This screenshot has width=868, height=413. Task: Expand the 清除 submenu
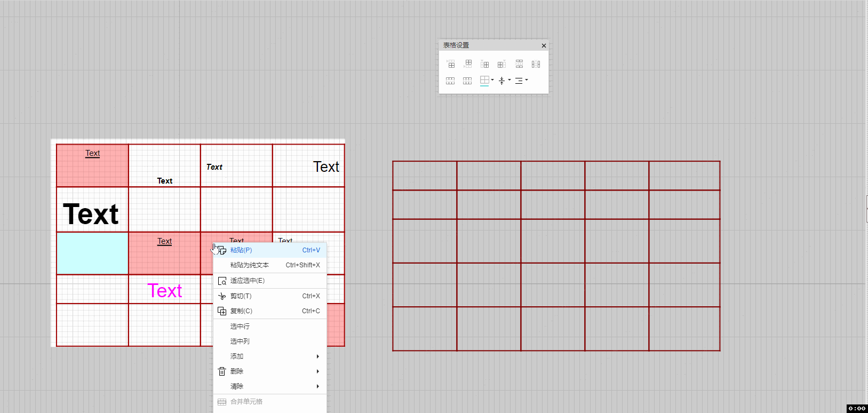click(270, 386)
